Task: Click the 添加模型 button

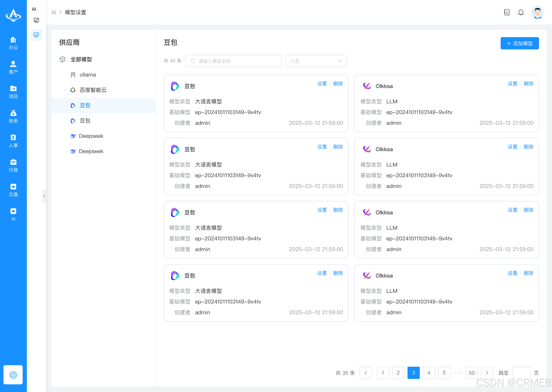Action: point(519,43)
